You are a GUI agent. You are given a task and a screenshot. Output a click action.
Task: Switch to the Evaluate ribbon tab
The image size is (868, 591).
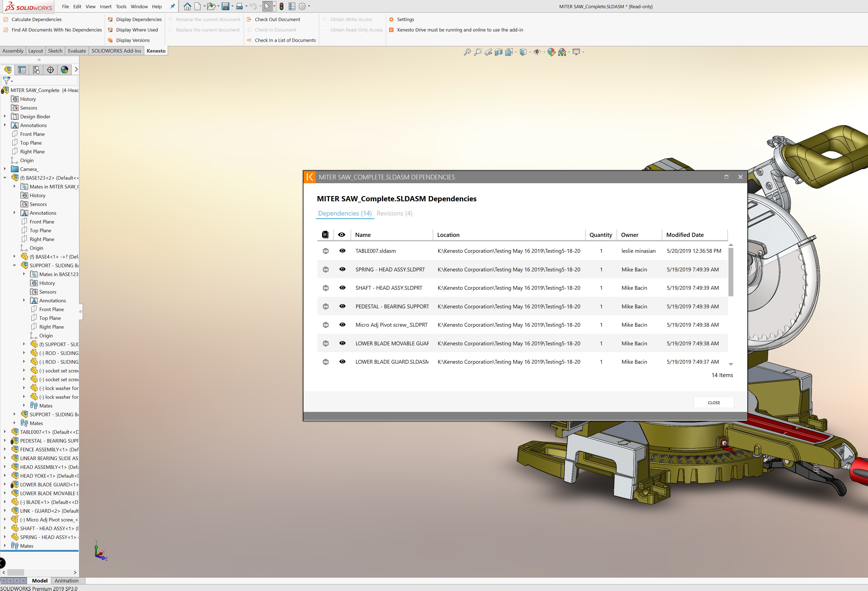tap(77, 51)
